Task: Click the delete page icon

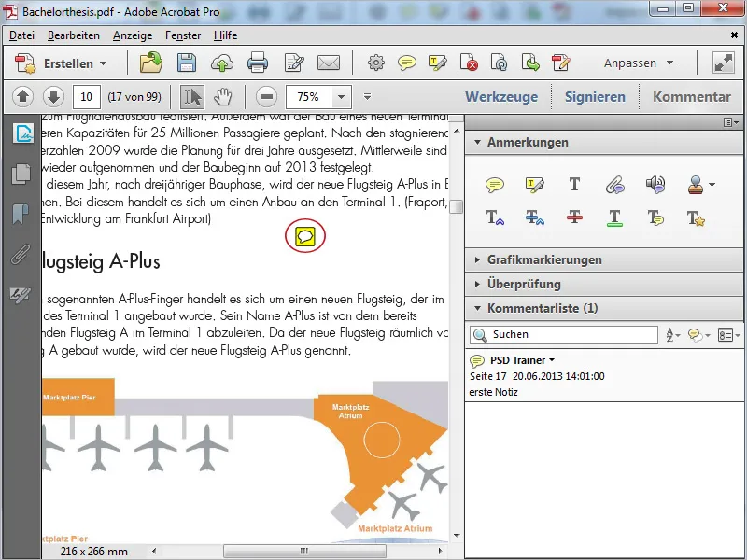Action: tap(469, 63)
